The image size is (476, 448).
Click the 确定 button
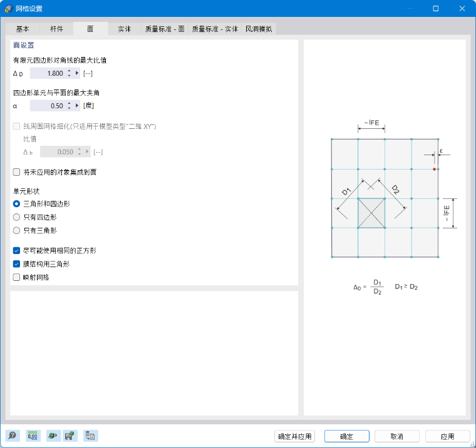[347, 437]
